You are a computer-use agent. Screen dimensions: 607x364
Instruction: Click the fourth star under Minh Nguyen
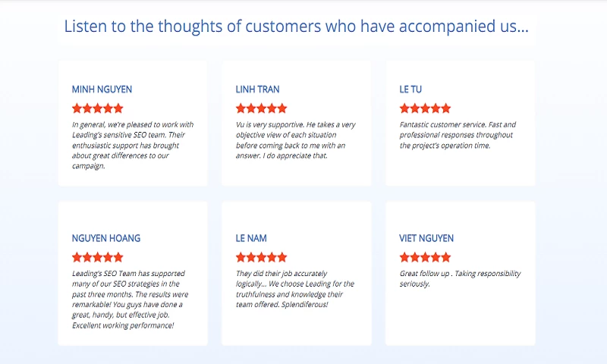click(108, 108)
